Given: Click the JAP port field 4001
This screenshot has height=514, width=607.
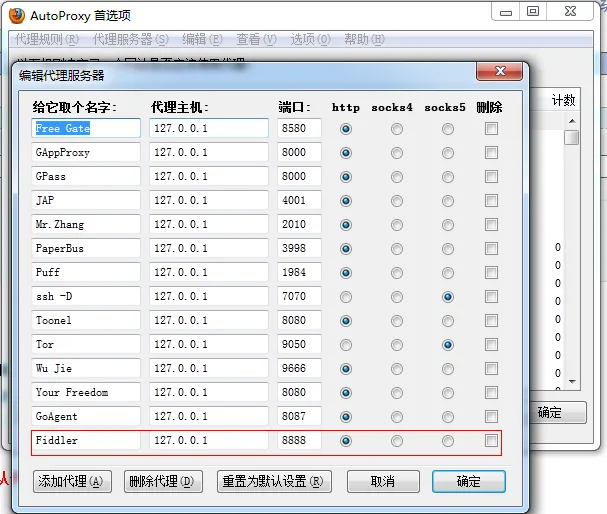Looking at the screenshot, I should click(x=299, y=200).
